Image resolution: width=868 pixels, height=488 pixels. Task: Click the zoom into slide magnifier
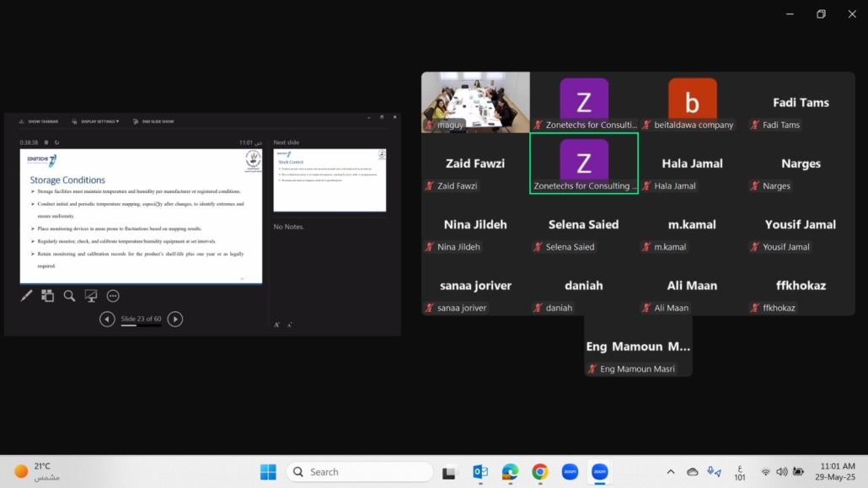point(69,296)
